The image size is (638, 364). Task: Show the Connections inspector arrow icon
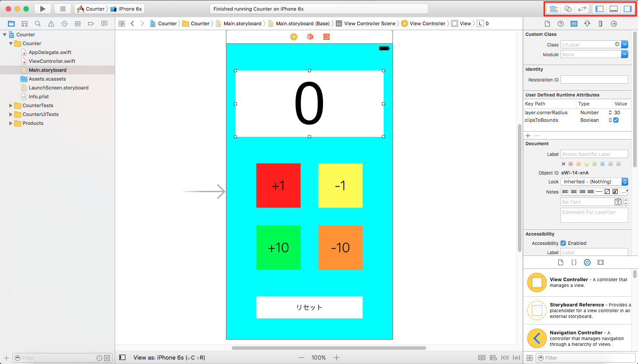pos(614,23)
